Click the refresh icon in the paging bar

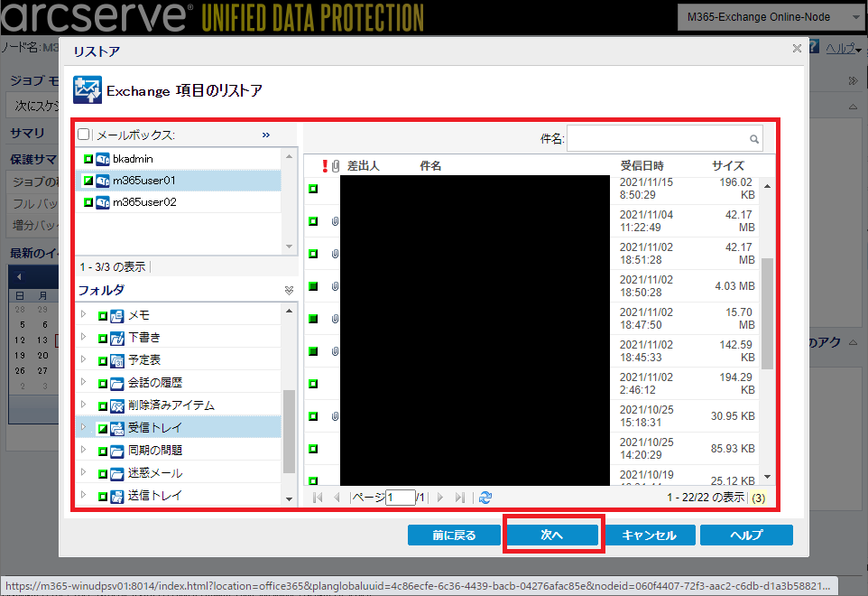click(x=485, y=498)
